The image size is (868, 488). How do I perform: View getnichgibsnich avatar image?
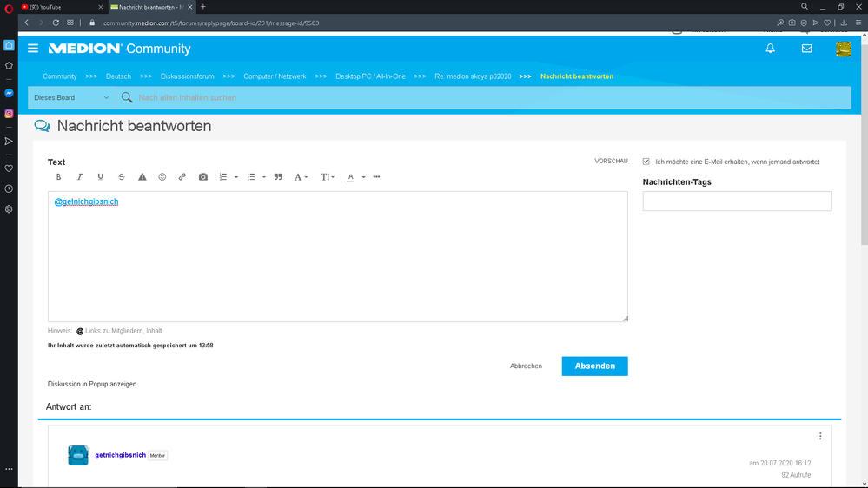78,455
